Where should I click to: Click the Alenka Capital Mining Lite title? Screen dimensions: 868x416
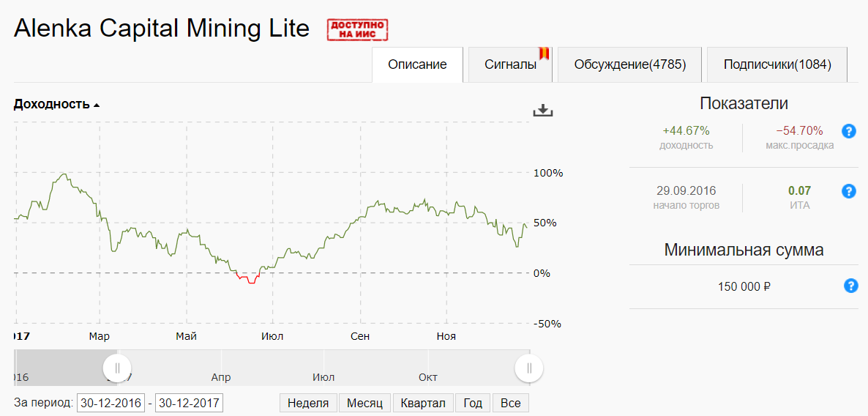tap(161, 29)
